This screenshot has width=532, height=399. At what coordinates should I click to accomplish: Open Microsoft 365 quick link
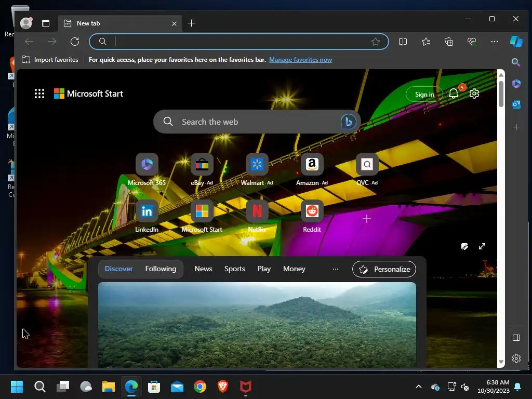(147, 169)
